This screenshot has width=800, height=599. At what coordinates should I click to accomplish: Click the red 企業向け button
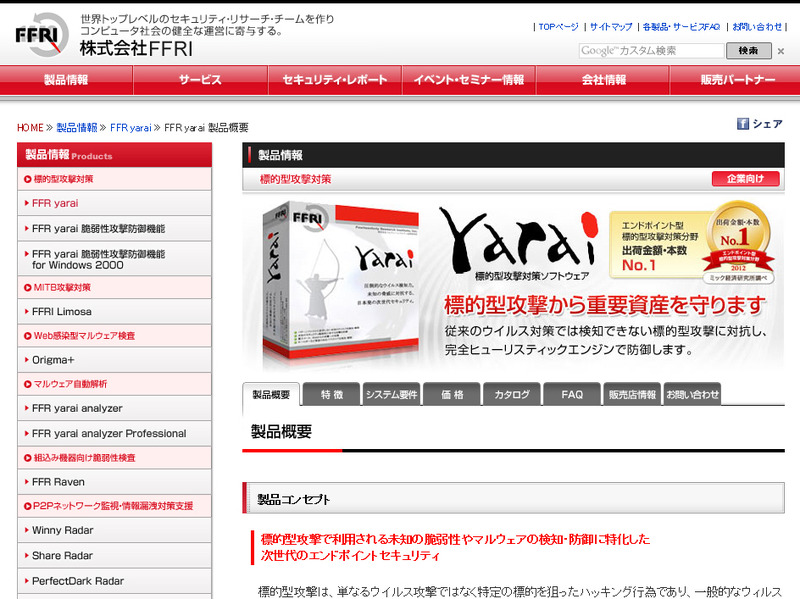point(745,179)
